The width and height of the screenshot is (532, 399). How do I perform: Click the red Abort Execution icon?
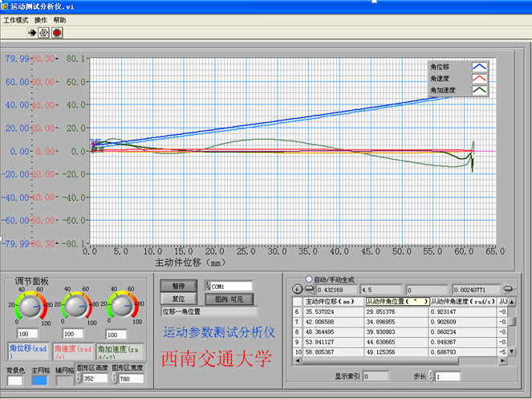(57, 33)
